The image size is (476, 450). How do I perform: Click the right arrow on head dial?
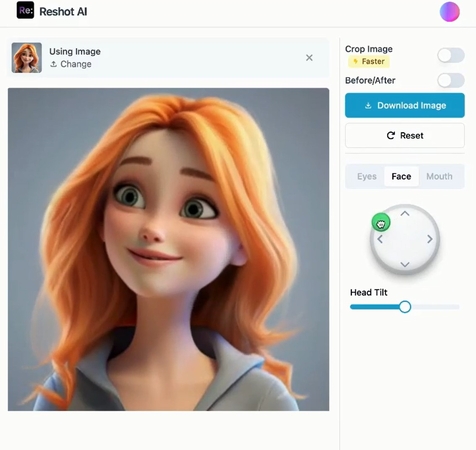[430, 239]
